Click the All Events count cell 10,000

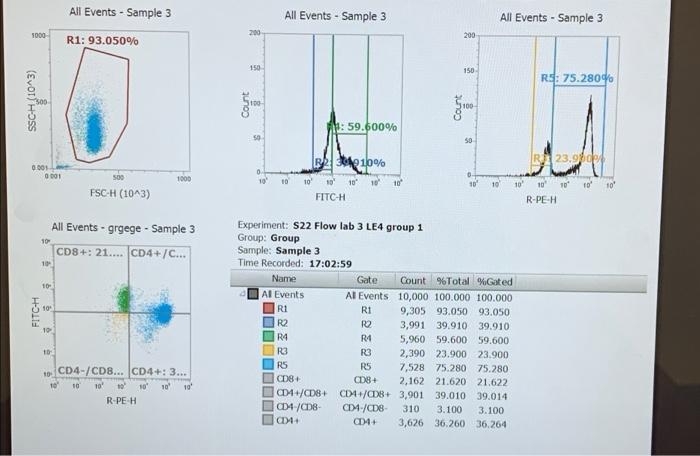click(x=413, y=297)
